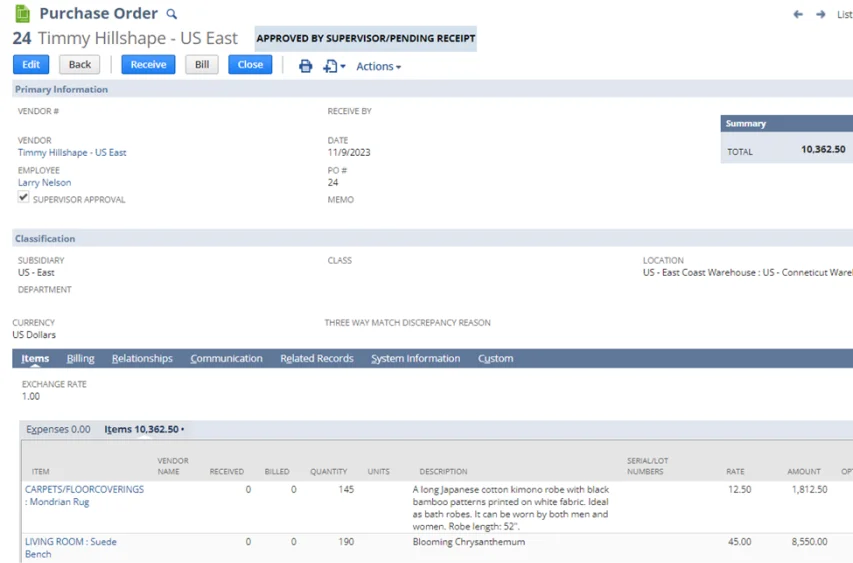Click the Back button

(80, 64)
